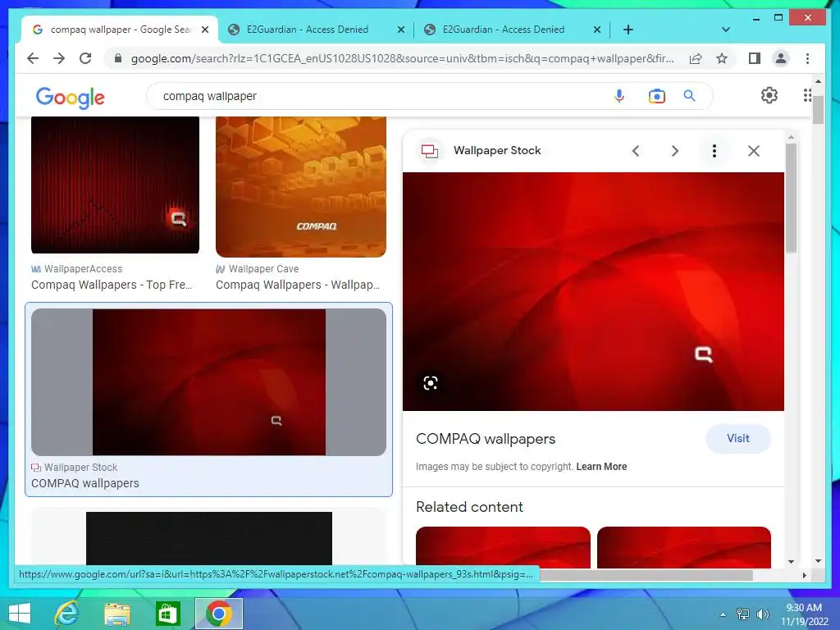Go to Google home via logo

tap(71, 97)
